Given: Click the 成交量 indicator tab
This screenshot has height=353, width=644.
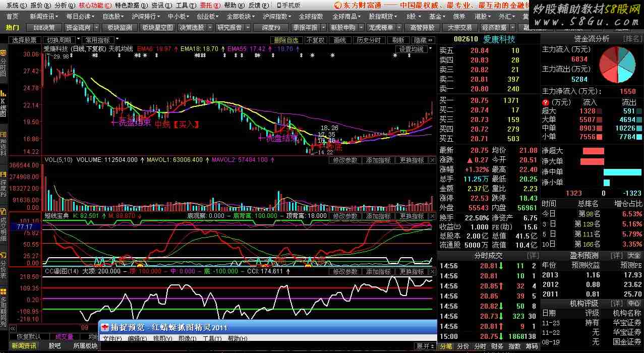Looking at the screenshot, I should click(64, 336).
